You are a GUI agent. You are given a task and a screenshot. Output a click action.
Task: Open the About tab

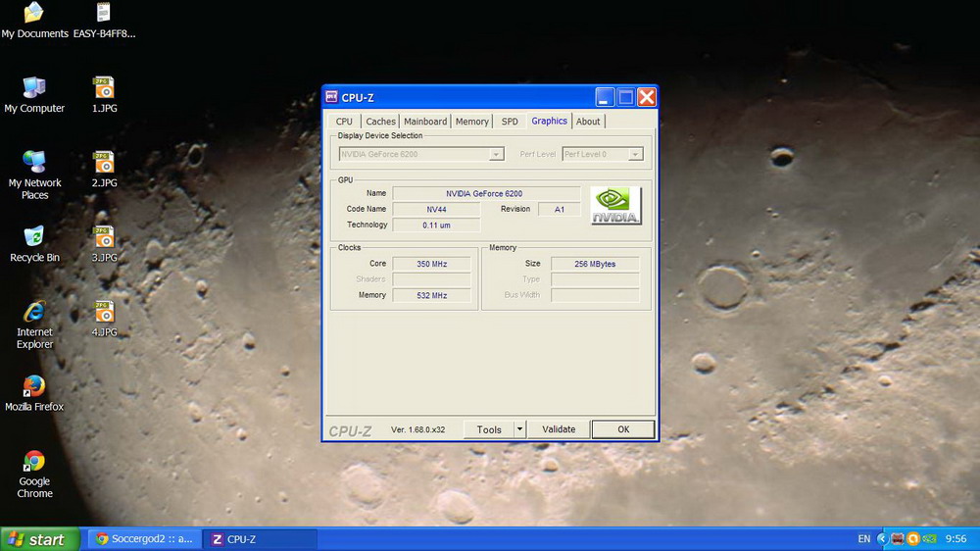tap(587, 122)
